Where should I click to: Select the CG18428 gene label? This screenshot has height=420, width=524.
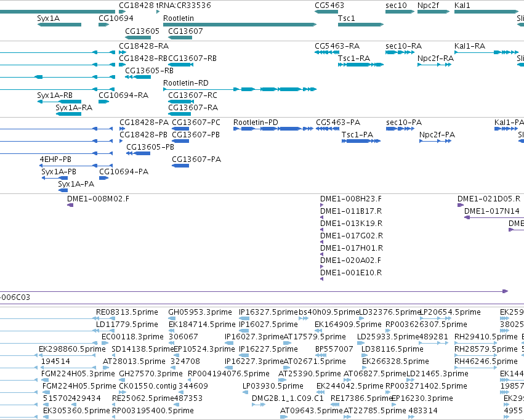[x=136, y=6]
